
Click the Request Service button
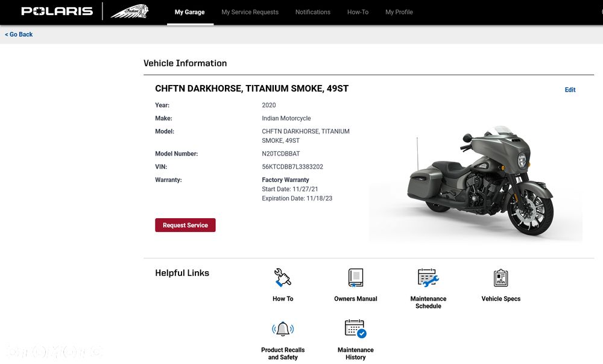(x=185, y=225)
